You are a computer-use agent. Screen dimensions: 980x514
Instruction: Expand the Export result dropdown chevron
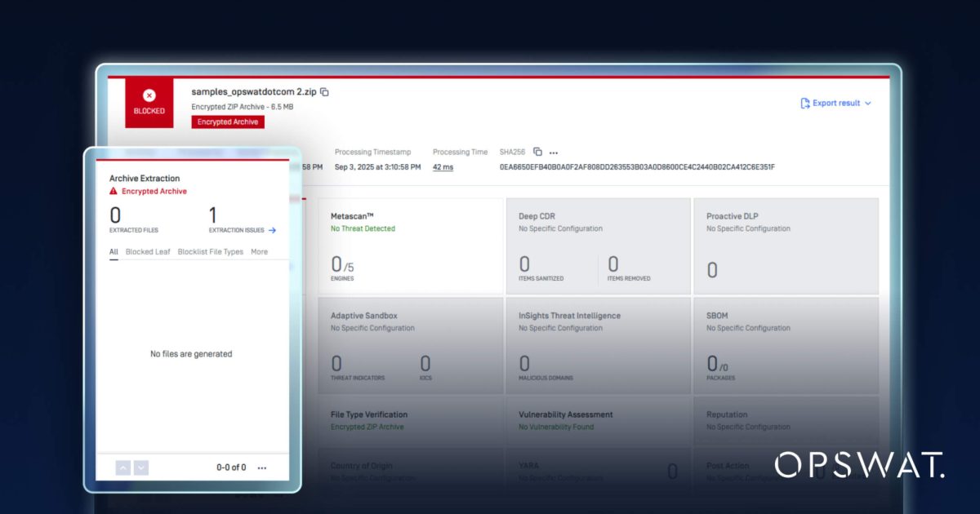[x=867, y=104]
